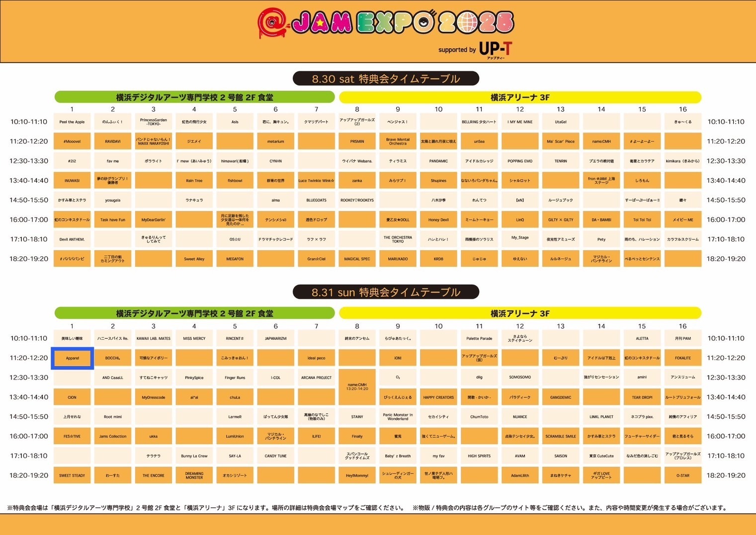The width and height of the screenshot is (756, 535).
Task: Select the Finger Runs cell
Action: [235, 378]
